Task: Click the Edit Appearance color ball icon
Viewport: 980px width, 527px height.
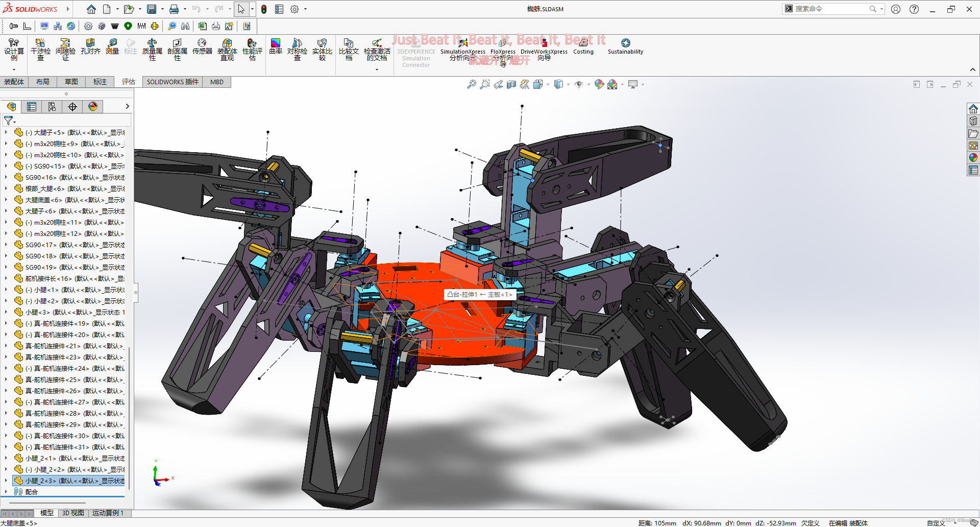Action: [x=599, y=84]
